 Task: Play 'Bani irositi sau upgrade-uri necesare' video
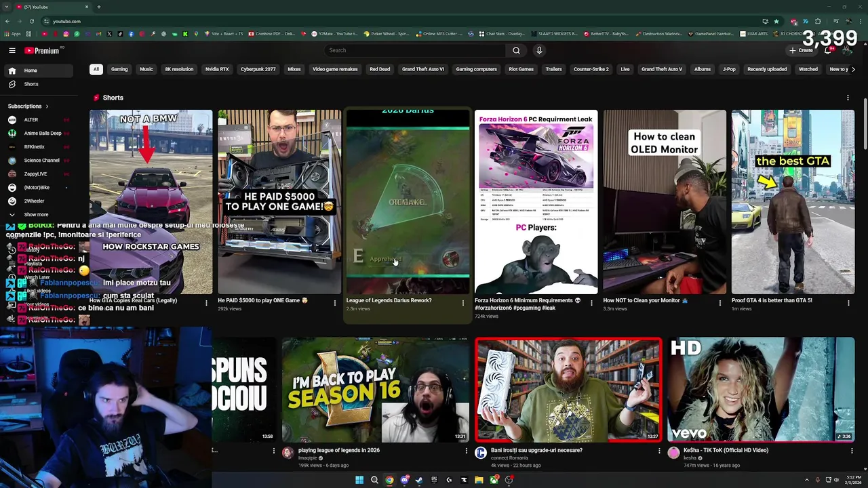(x=568, y=390)
